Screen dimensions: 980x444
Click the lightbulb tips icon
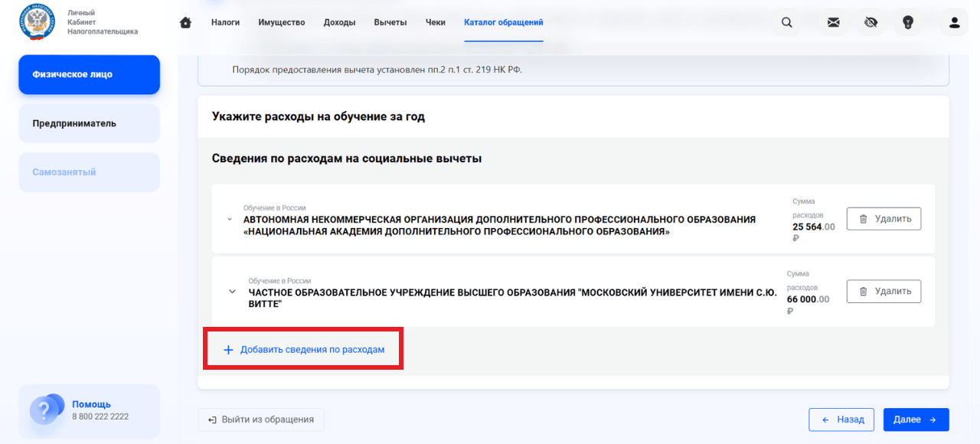pyautogui.click(x=908, y=23)
